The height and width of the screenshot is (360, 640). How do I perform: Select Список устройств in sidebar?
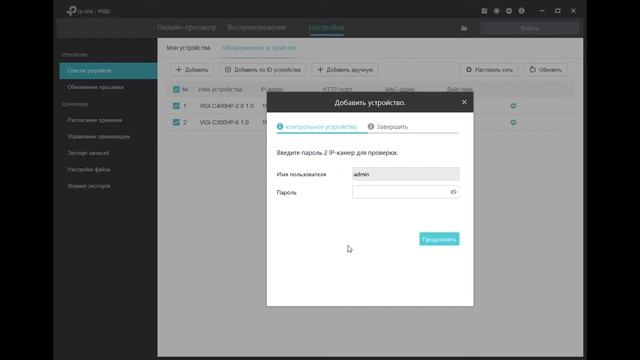pos(108,71)
